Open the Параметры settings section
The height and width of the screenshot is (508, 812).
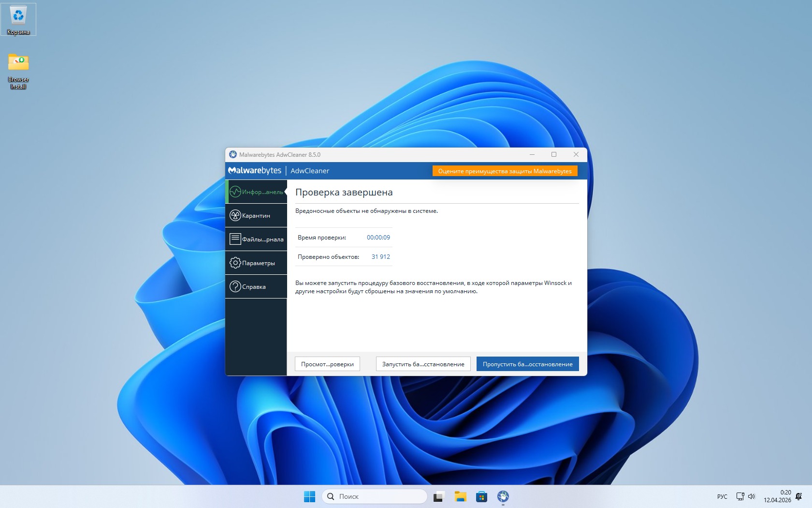(256, 263)
